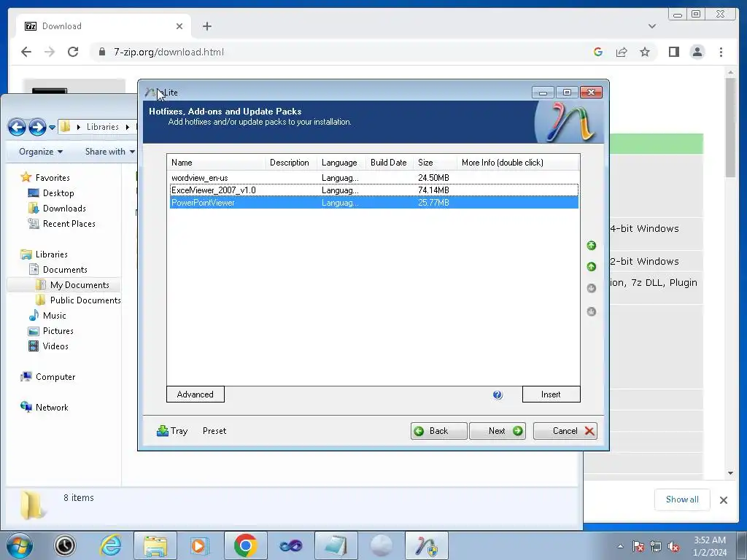Click More Info column header

(518, 163)
